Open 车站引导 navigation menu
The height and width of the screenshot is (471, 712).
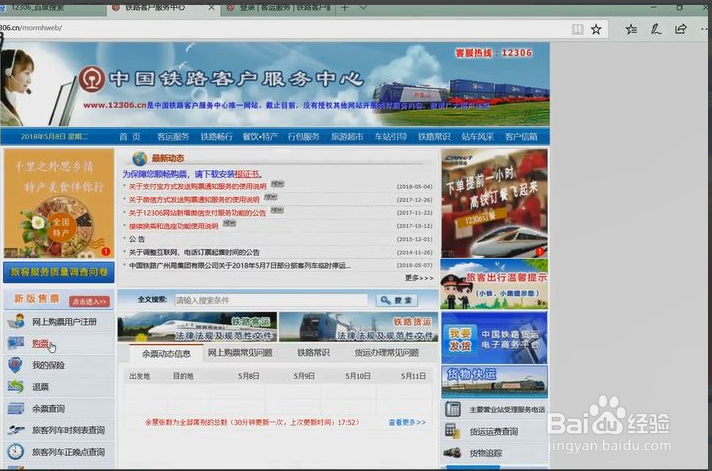[x=391, y=137]
